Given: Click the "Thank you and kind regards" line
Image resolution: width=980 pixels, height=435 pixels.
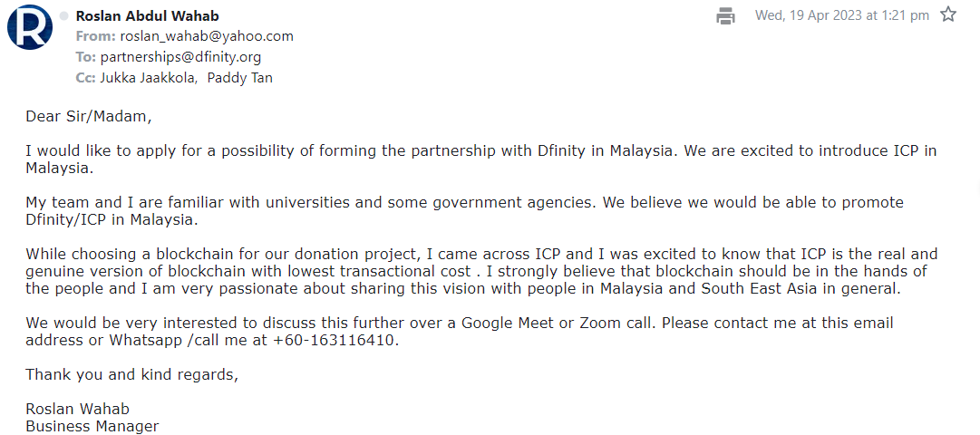Looking at the screenshot, I should (131, 374).
